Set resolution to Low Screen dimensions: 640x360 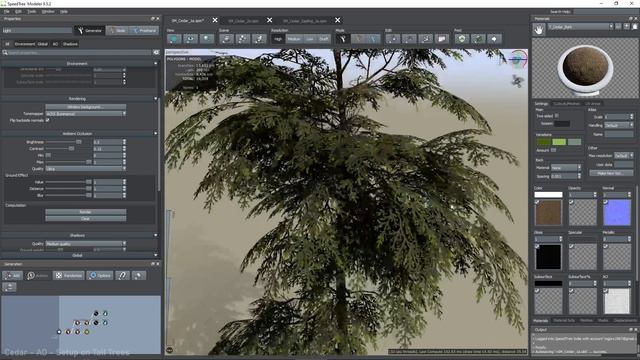tap(310, 39)
